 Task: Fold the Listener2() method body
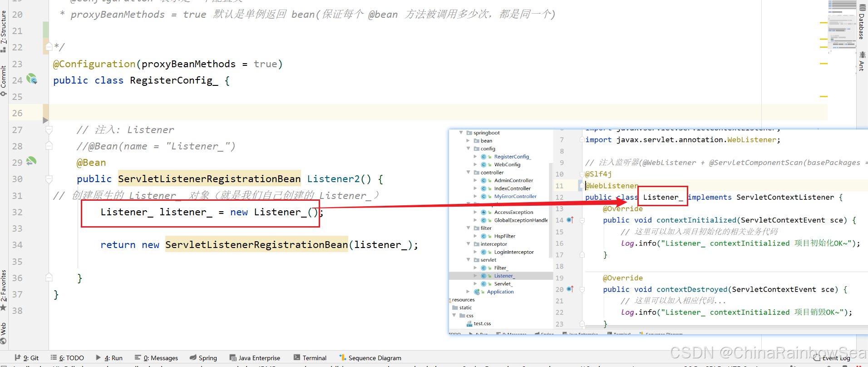[49, 179]
